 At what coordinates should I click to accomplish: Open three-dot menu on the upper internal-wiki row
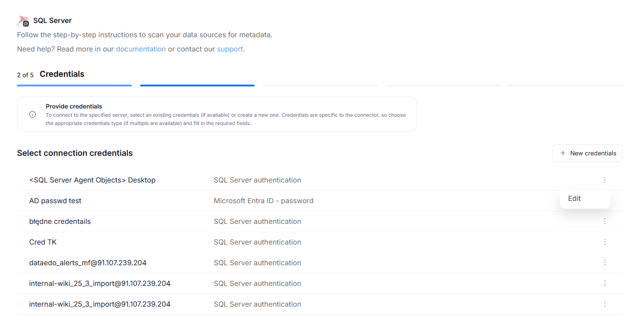coord(604,283)
